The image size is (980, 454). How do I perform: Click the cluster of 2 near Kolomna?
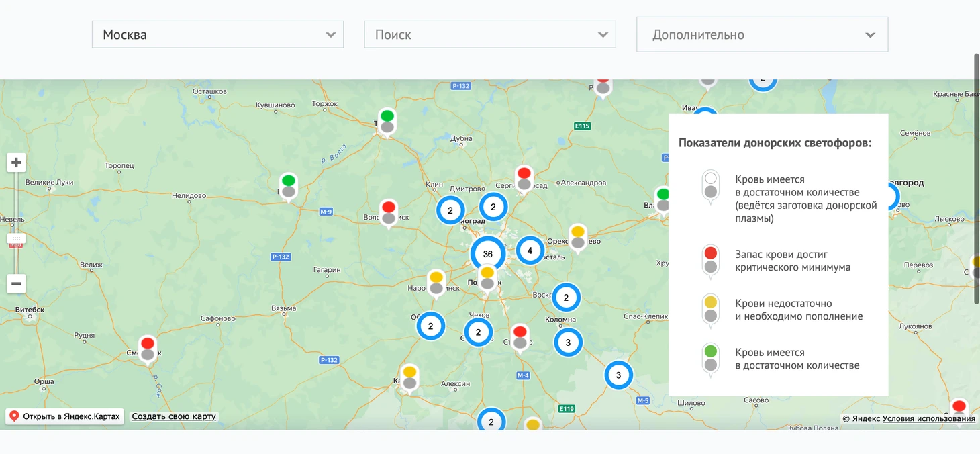566,298
